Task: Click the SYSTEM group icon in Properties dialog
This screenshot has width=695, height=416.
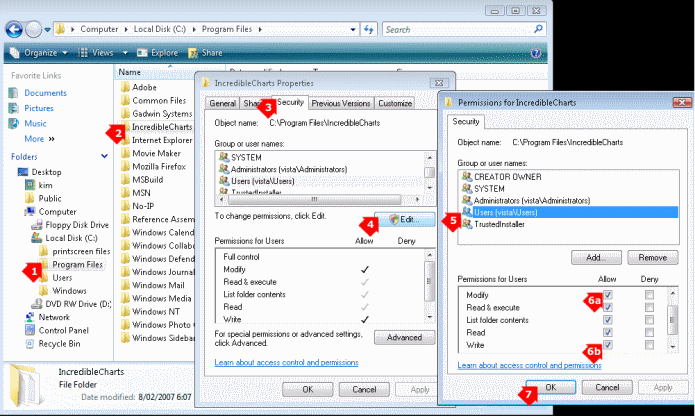Action: tap(224, 157)
